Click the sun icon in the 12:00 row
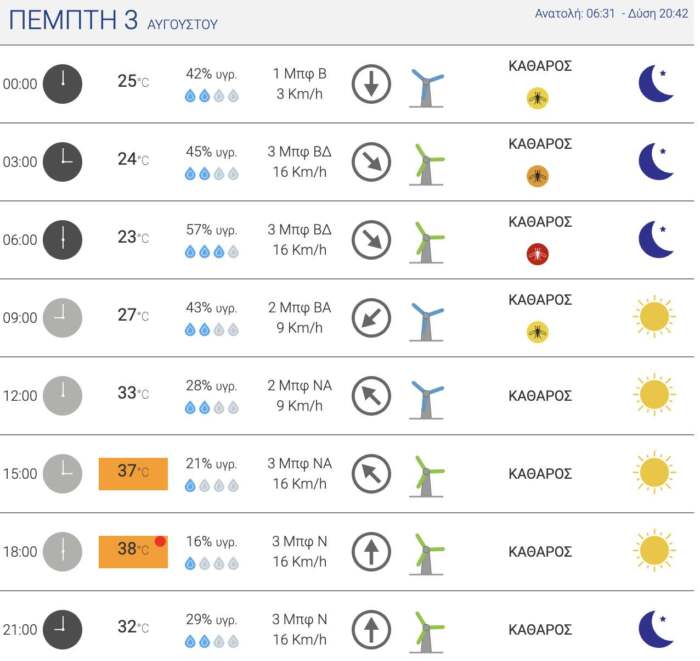This screenshot has width=700, height=661. (x=654, y=394)
